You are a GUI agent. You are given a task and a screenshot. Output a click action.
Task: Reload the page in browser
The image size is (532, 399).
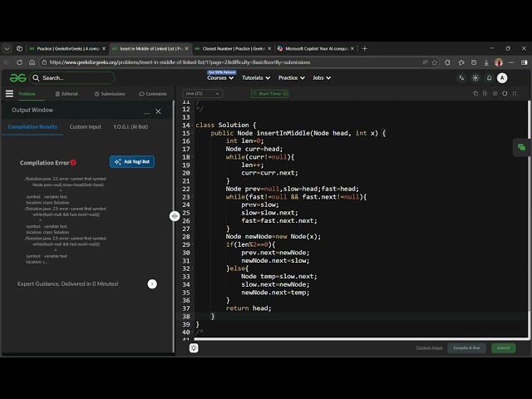(19, 62)
